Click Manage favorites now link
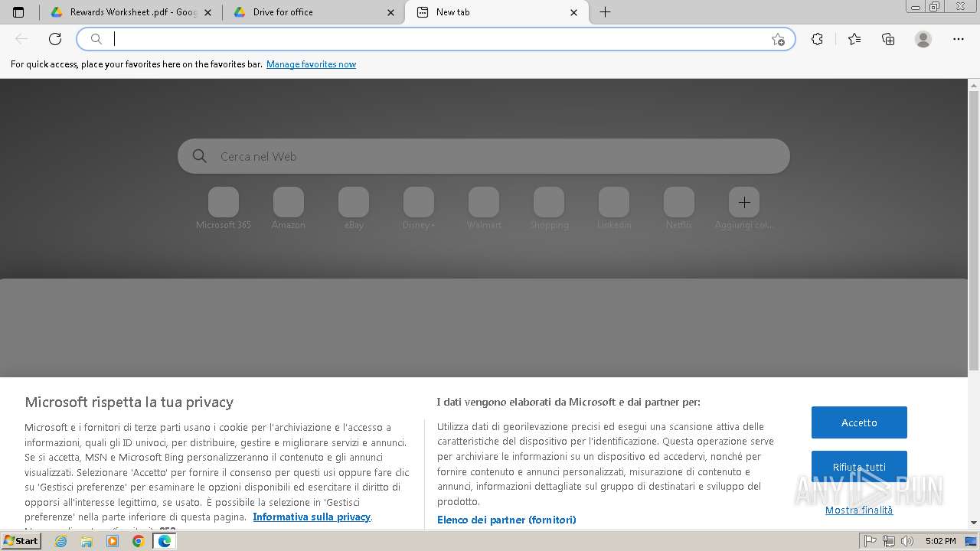The image size is (980, 551). [311, 64]
